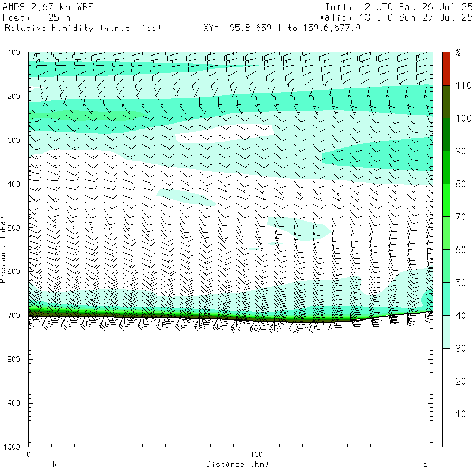Click the light green 60-70 colorbar segment
Image resolution: width=476 pixels, height=476 pixels.
tap(446, 233)
